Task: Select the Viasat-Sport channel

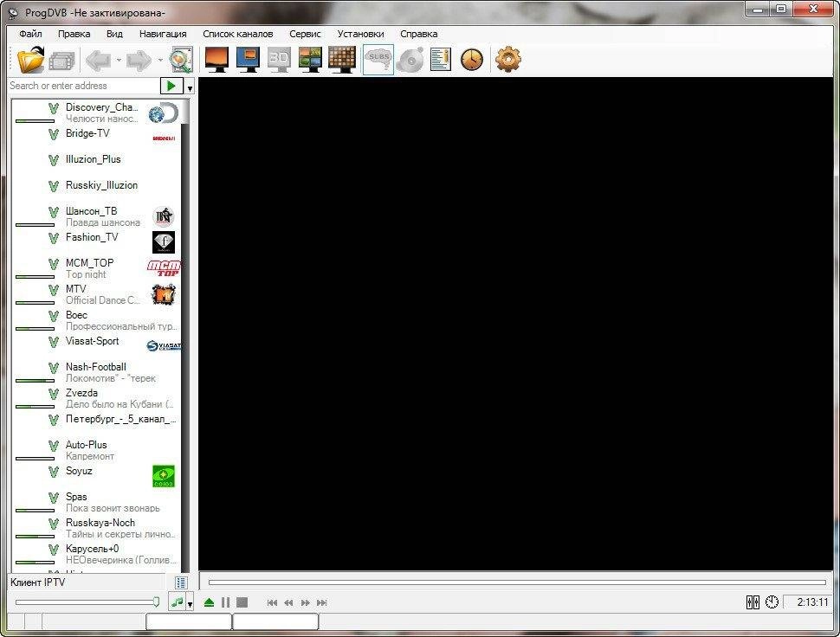Action: pos(96,346)
